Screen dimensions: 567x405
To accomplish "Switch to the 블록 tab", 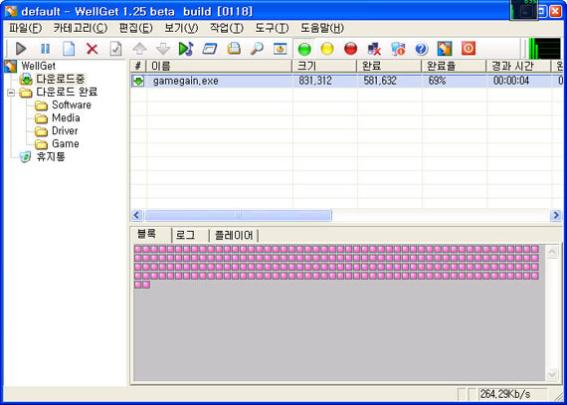I will click(146, 234).
